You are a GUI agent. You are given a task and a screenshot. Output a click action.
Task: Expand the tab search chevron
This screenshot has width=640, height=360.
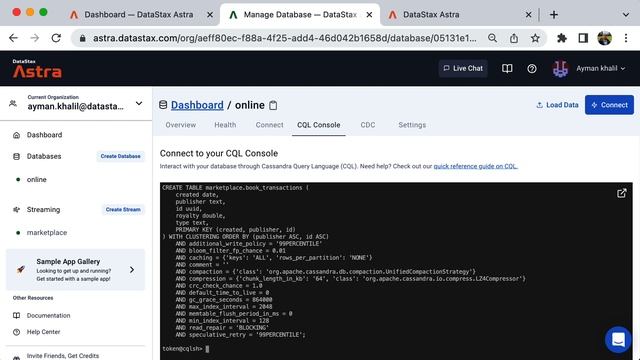point(626,15)
